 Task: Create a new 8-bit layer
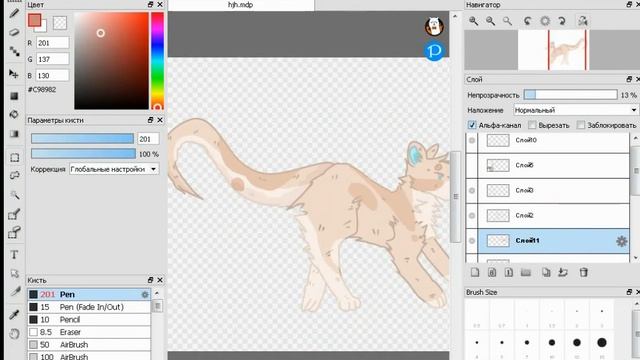pyautogui.click(x=492, y=272)
